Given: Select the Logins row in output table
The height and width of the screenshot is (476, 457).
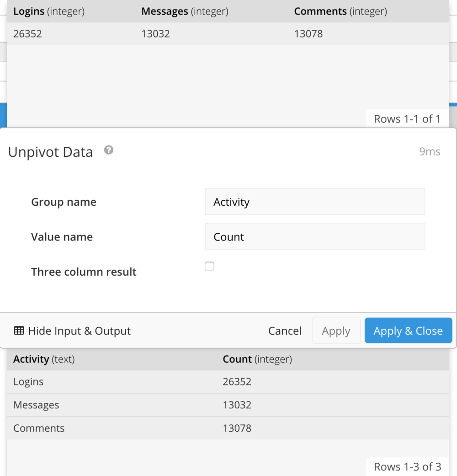Looking at the screenshot, I should [x=228, y=382].
